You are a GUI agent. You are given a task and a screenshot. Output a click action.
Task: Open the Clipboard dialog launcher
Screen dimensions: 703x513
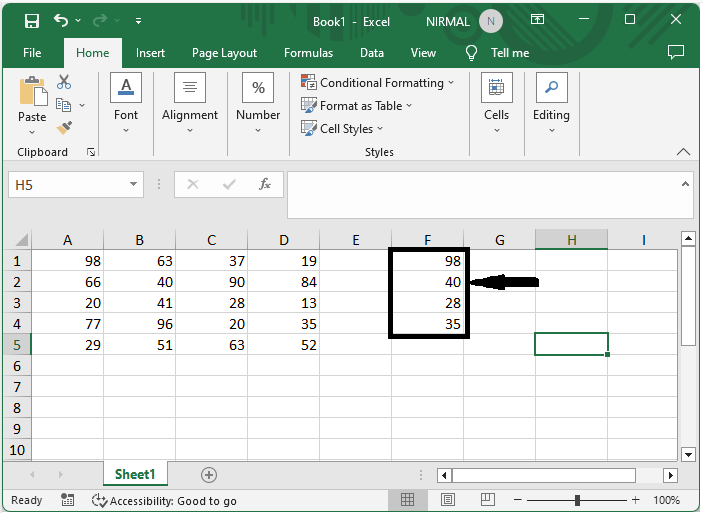[x=91, y=152]
